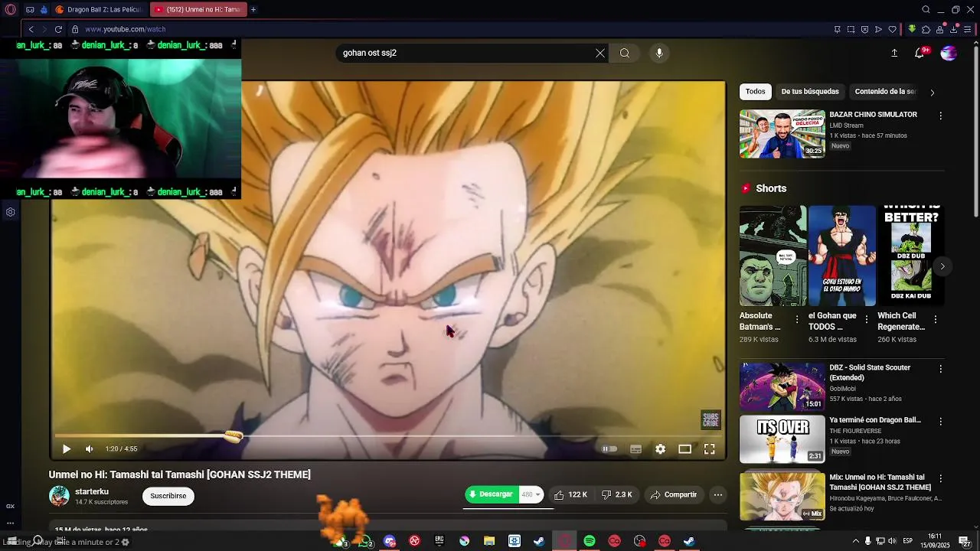Select the Unmei no Hi YouTube tab

[198, 10]
